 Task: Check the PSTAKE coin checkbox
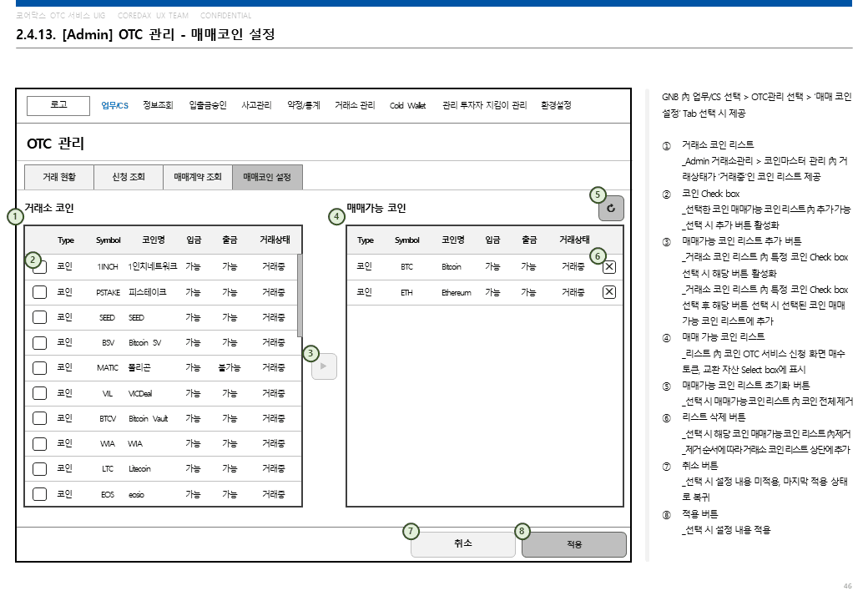[x=39, y=291]
